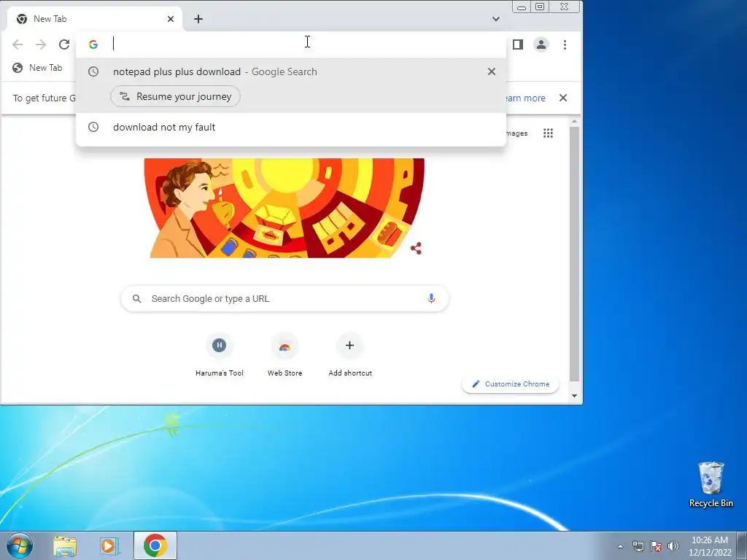Select the Recycle Bin desktop icon
This screenshot has height=560, width=747.
click(711, 484)
